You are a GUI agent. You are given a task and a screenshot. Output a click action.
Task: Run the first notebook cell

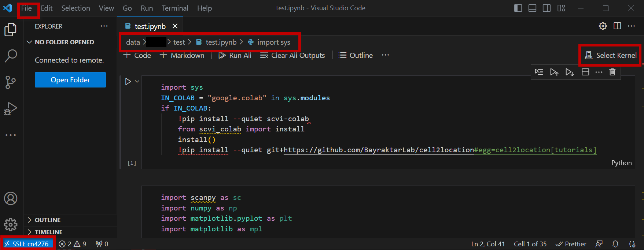[128, 82]
